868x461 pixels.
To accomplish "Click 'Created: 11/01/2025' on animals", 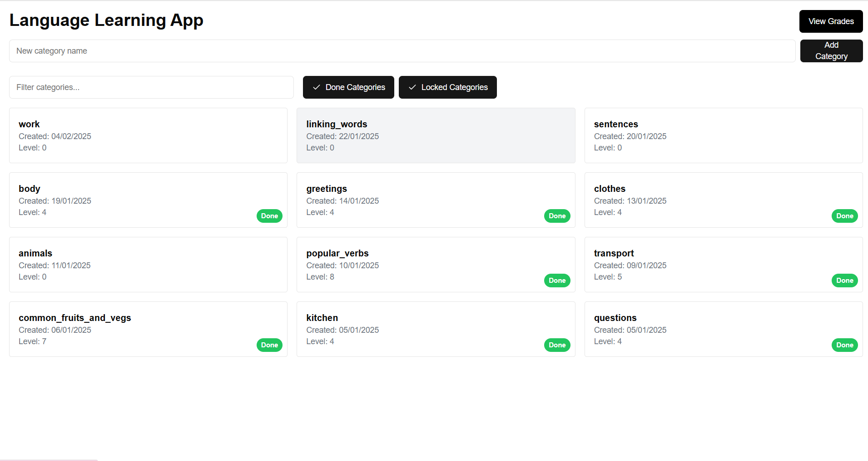I will [55, 266].
